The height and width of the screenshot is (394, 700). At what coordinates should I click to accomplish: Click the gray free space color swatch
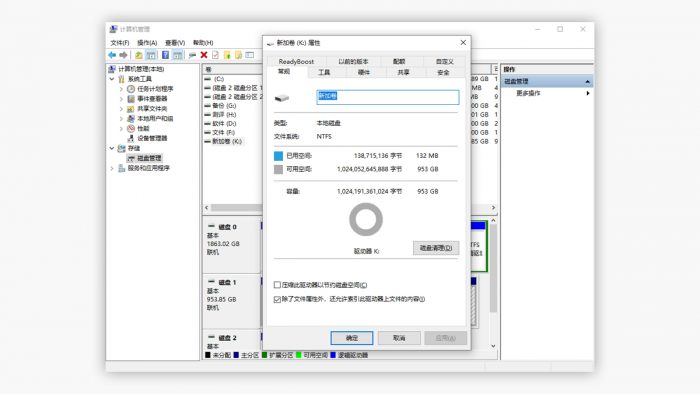click(278, 169)
